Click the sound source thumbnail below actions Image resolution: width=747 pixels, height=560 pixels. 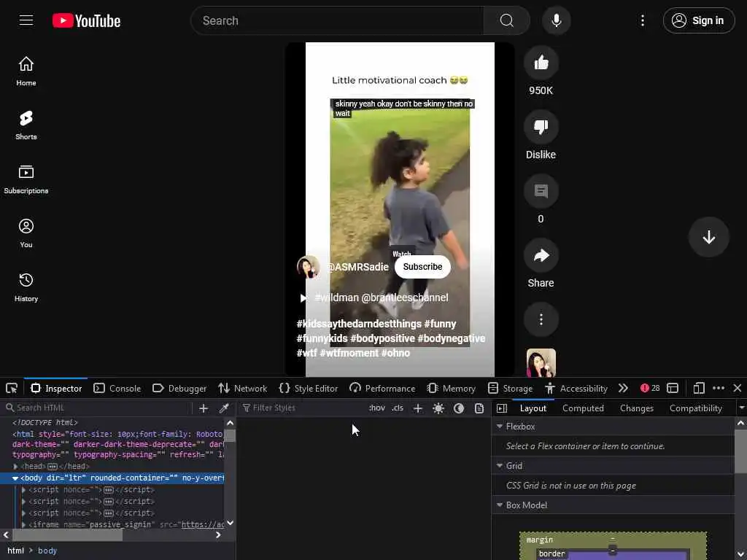[x=541, y=363]
